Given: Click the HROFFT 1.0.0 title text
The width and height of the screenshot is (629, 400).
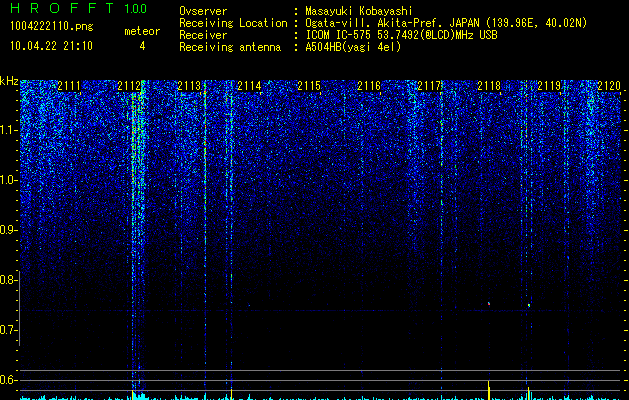Looking at the screenshot, I should [x=79, y=8].
